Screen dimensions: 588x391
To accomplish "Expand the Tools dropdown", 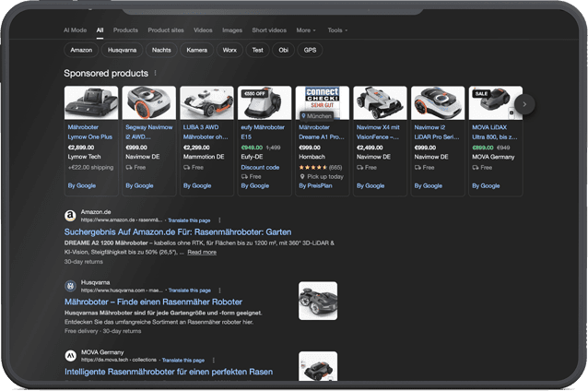I will (337, 30).
